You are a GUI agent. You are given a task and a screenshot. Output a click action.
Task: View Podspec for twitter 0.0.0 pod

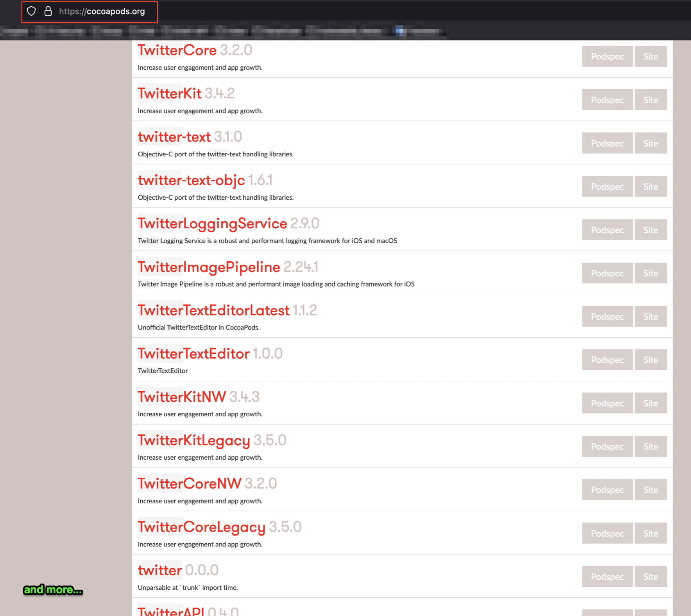(607, 577)
